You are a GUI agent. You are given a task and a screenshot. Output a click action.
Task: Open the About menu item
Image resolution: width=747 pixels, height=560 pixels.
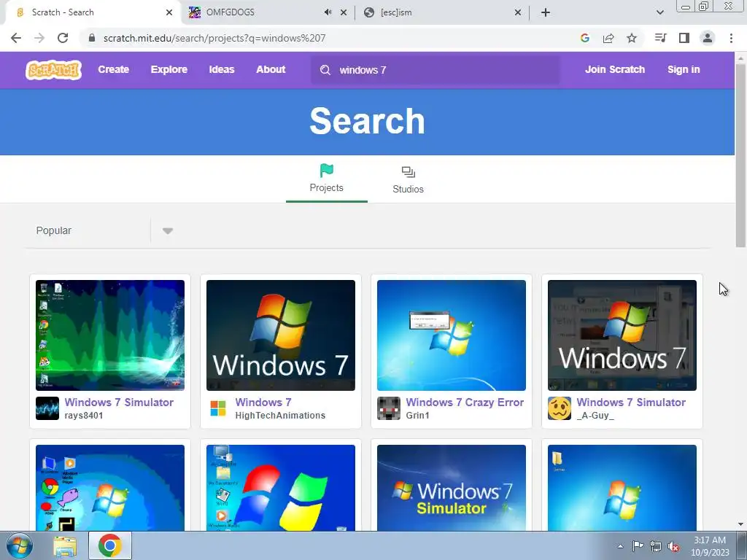click(271, 69)
